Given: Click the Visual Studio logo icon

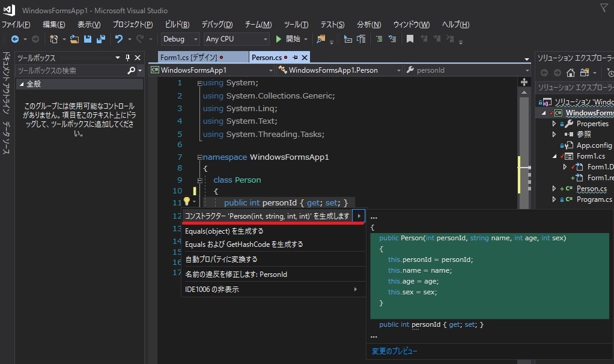Looking at the screenshot, I should tap(9, 10).
